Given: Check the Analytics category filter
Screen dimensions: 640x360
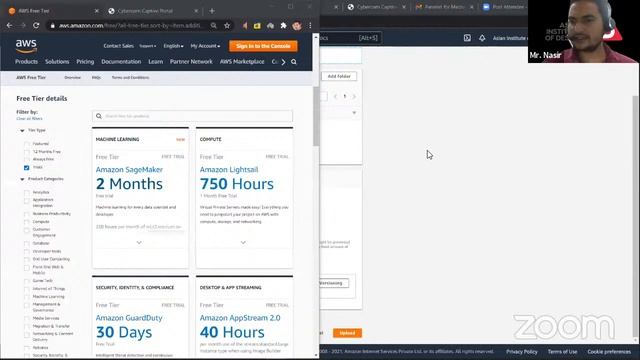Looking at the screenshot, I should pos(27,192).
